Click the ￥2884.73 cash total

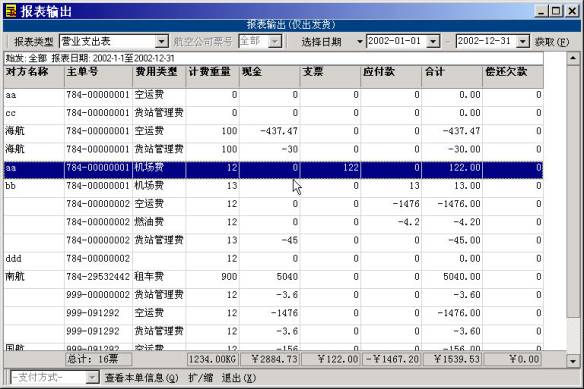pos(269,359)
